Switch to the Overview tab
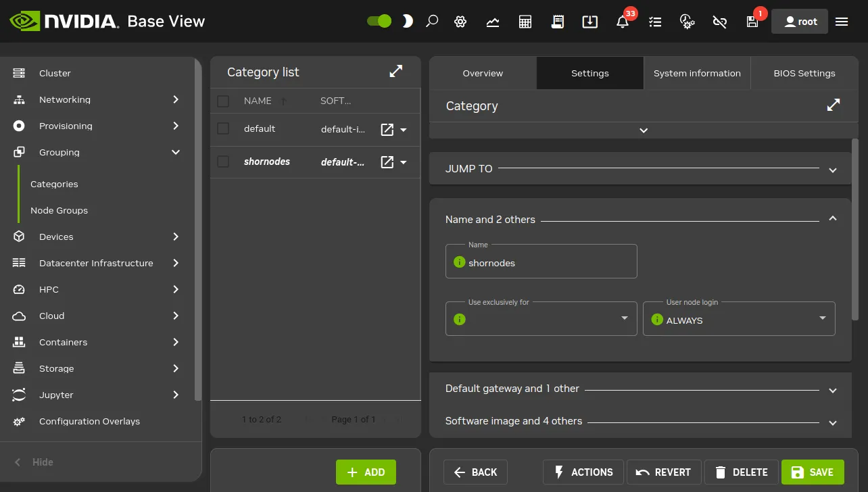The image size is (868, 492). pos(483,73)
